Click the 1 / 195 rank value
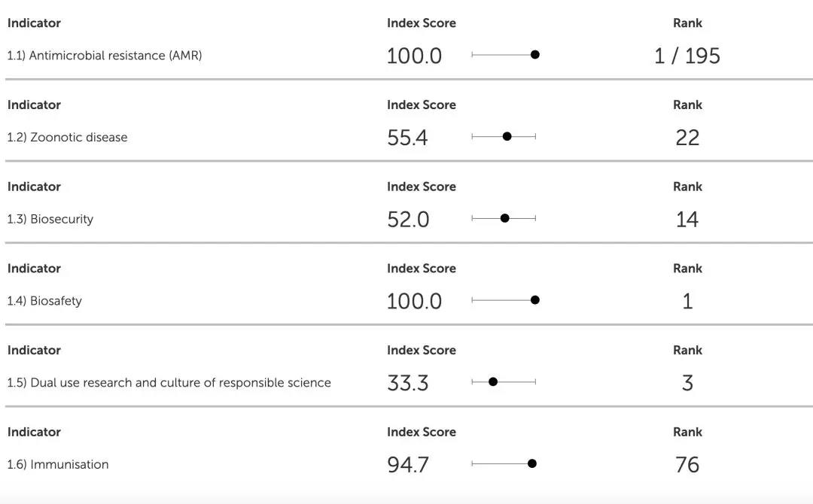The height and width of the screenshot is (504, 813). click(x=687, y=56)
